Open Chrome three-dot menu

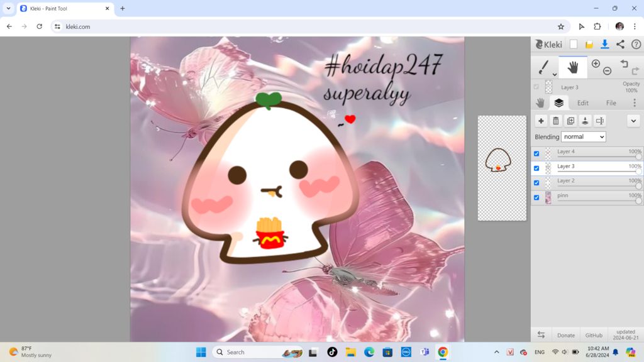tap(635, 26)
